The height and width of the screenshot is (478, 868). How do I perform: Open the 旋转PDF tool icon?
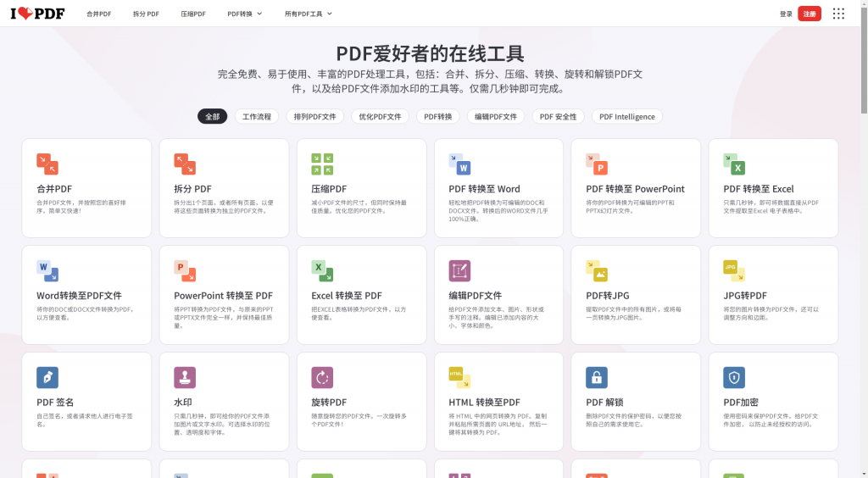(x=322, y=377)
